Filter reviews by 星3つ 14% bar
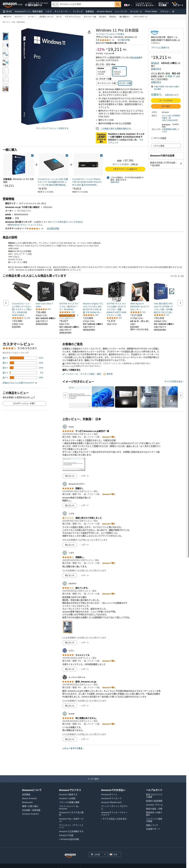 (23, 368)
